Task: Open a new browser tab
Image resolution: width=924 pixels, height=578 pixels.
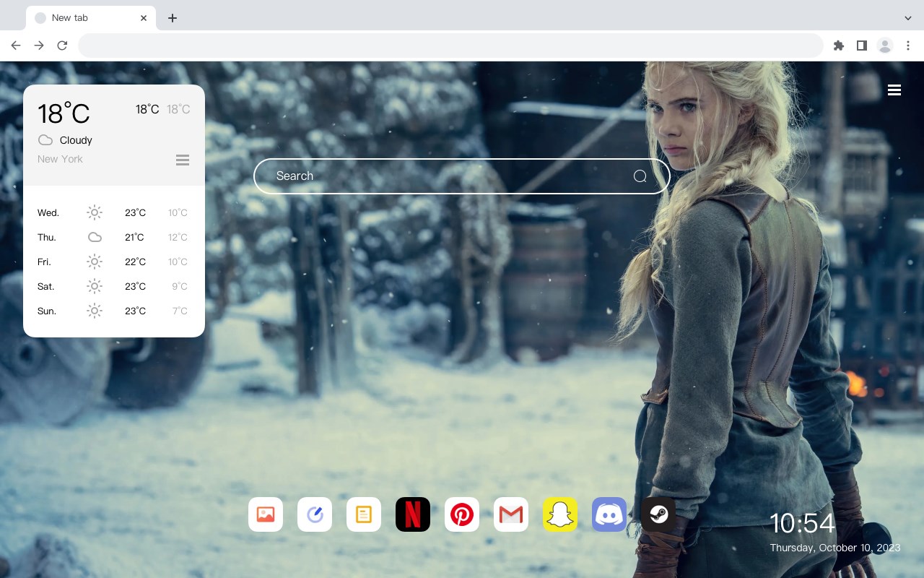Action: point(172,18)
